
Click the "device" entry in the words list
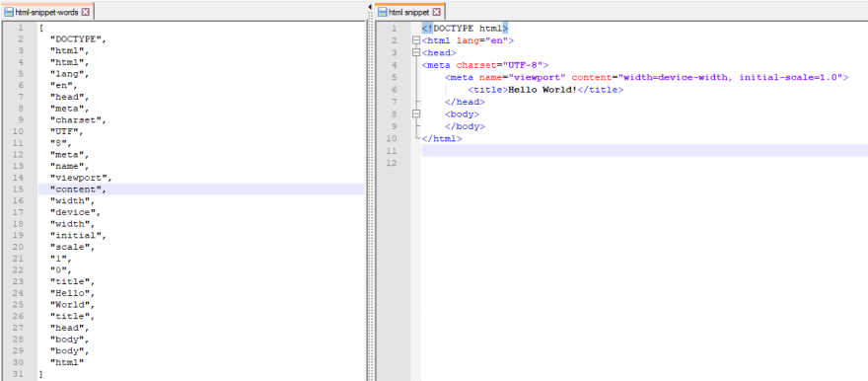[75, 212]
